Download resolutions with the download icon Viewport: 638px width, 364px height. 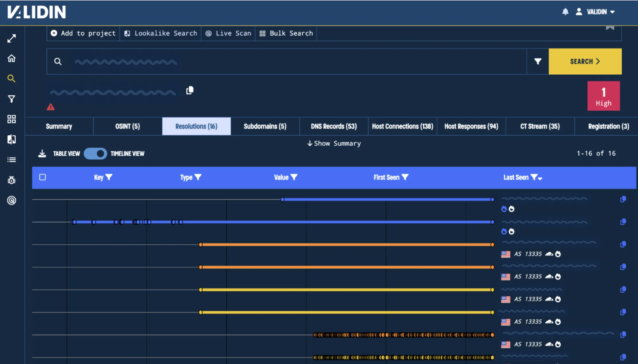(x=42, y=154)
